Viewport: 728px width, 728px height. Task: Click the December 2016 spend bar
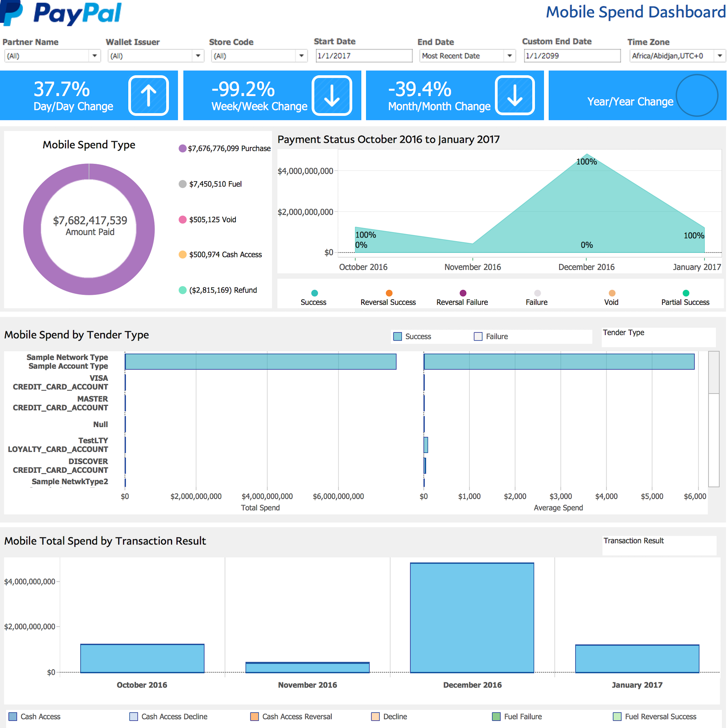pyautogui.click(x=472, y=618)
